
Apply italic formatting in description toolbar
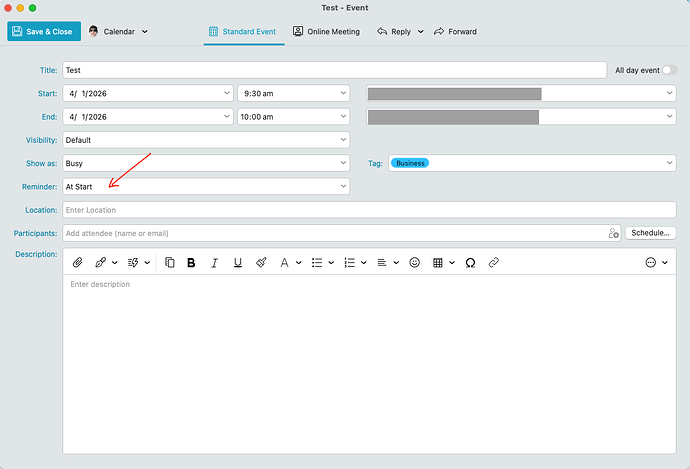(x=214, y=262)
